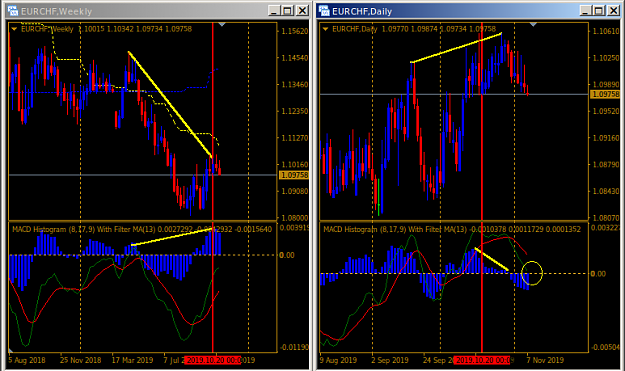The height and width of the screenshot is (371, 625).
Task: Click the 1.13460 price on Weekly scale
Action: click(295, 84)
